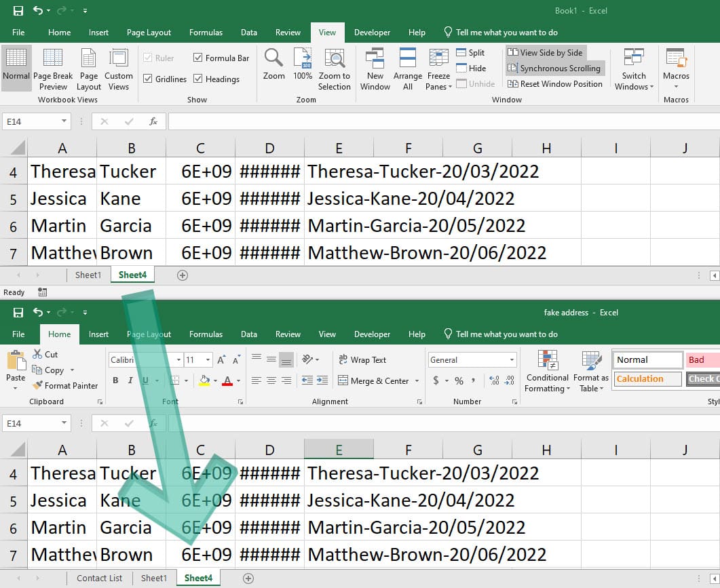Click the Format Painter icon
720x588 pixels.
tap(39, 386)
